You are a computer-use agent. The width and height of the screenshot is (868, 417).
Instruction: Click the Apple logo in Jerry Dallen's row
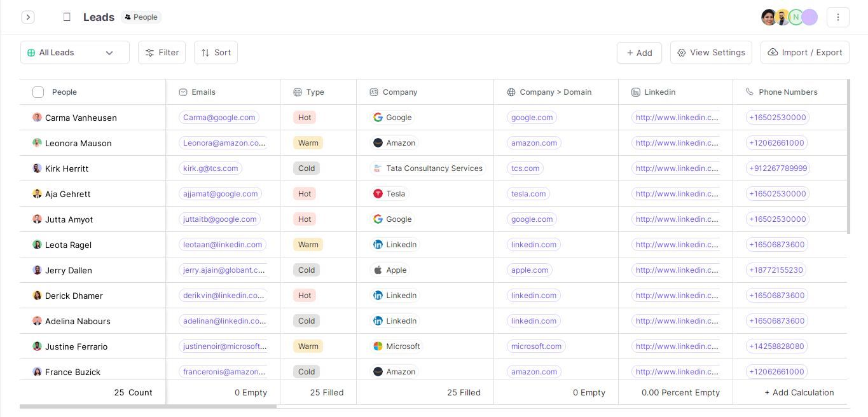tap(377, 270)
